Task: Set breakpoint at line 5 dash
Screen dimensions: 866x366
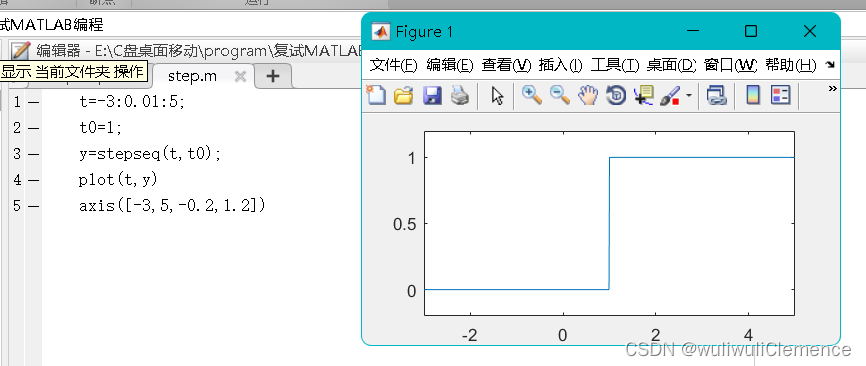Action: 33,206
